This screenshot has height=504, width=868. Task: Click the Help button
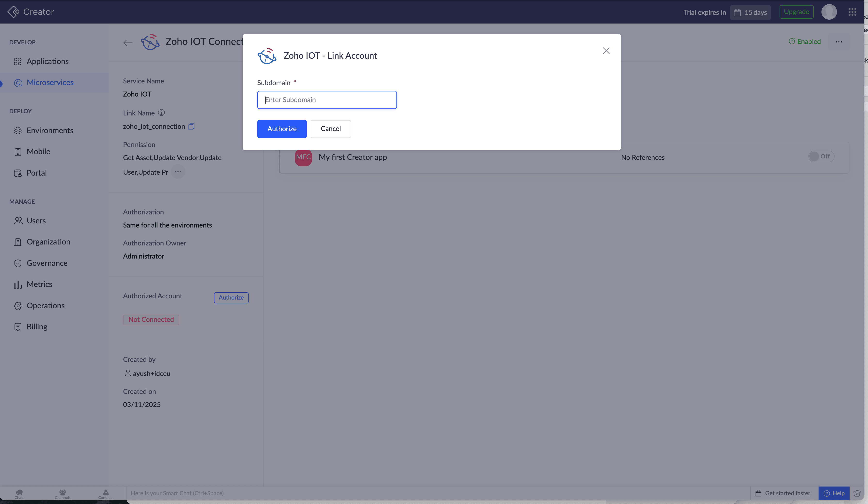(834, 493)
